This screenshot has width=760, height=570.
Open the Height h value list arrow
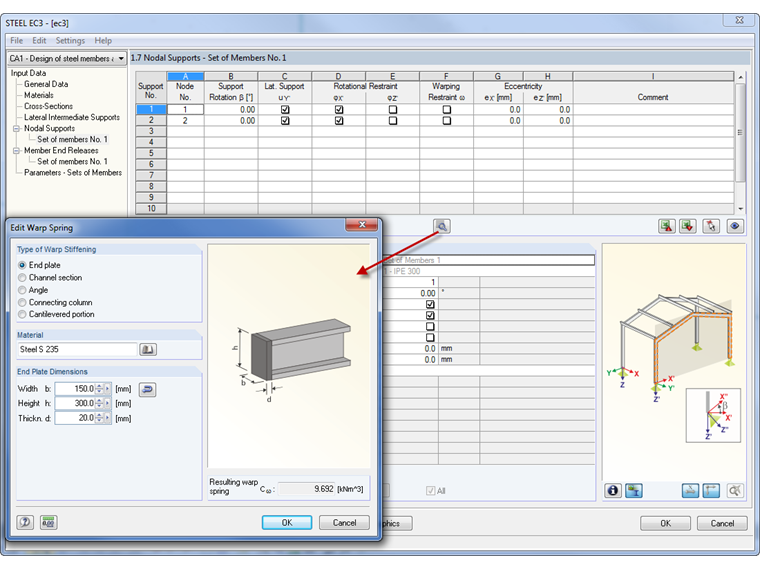click(108, 403)
